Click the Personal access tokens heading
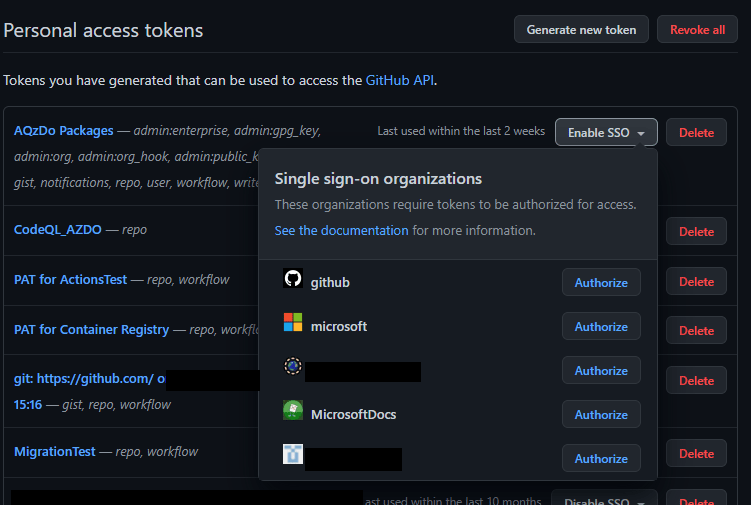The width and height of the screenshot is (751, 505). 103,31
